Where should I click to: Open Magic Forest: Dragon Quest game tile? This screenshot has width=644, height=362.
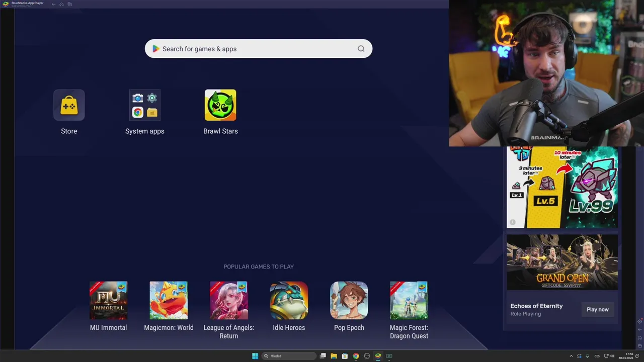409,301
